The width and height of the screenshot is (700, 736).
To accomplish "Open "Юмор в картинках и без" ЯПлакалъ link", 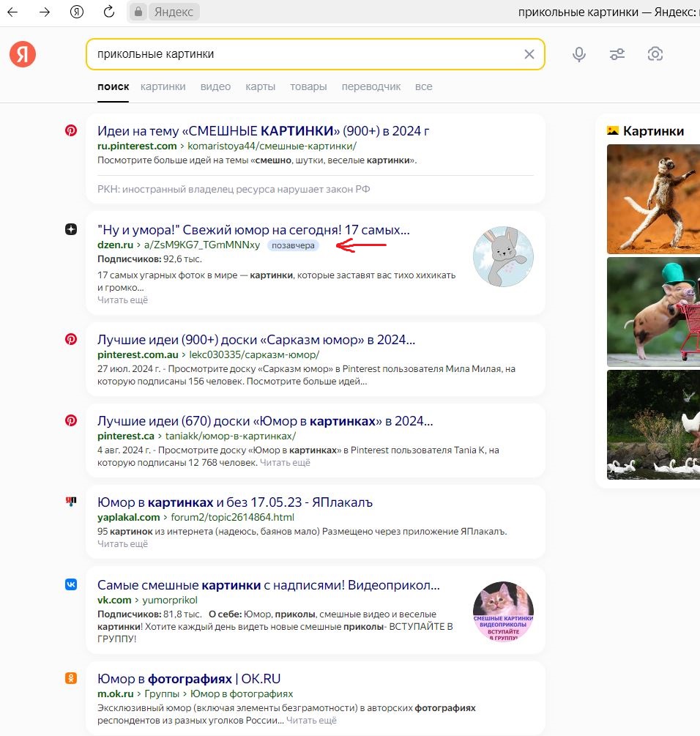I will (235, 502).
